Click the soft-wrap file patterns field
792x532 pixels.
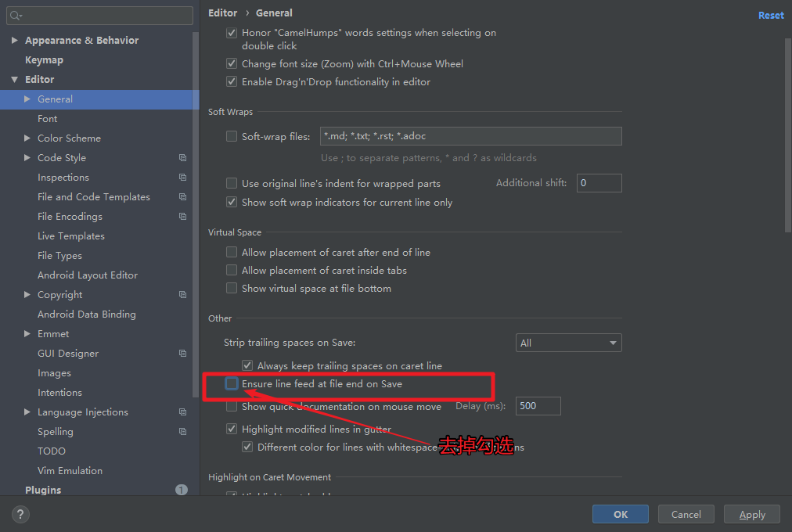point(471,136)
